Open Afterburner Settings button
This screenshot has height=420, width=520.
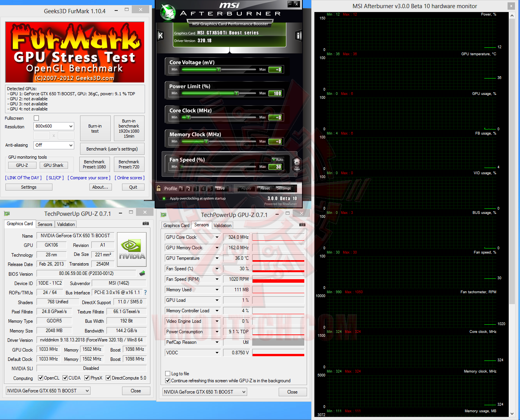pyautogui.click(x=284, y=189)
